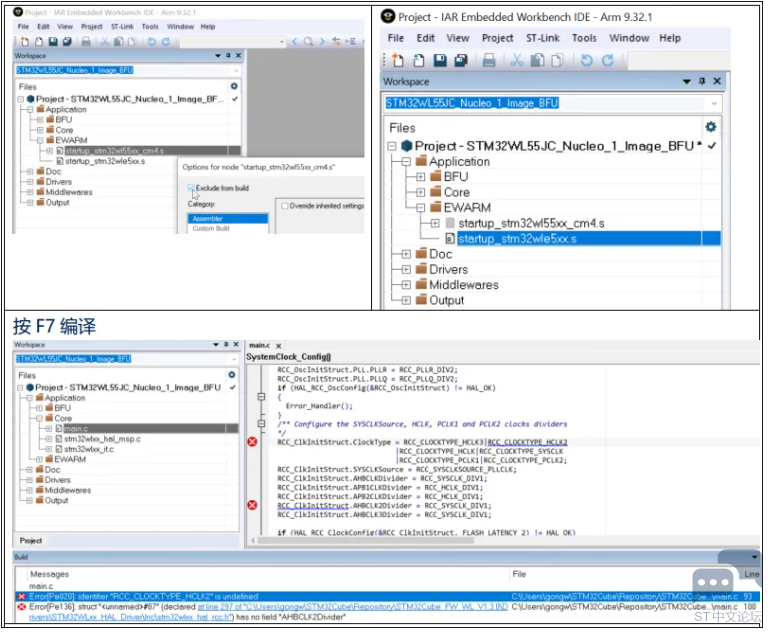Pin the bottom screenshot Workspace panel

coord(226,344)
